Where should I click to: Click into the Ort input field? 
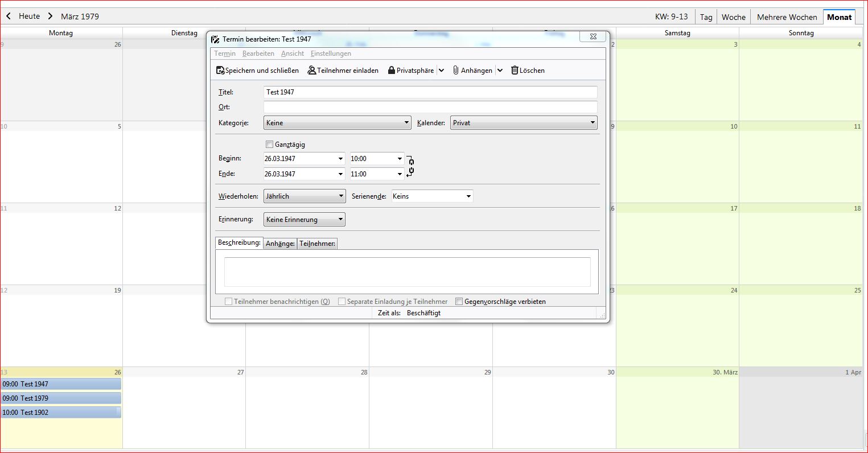click(430, 107)
